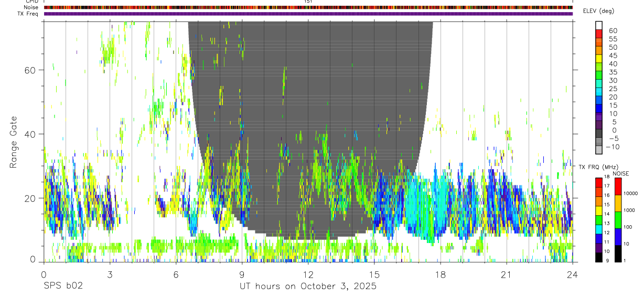Click the x-axis tick label '24'
Image resolution: width=644 pixels, height=297 pixels.
pyautogui.click(x=572, y=274)
